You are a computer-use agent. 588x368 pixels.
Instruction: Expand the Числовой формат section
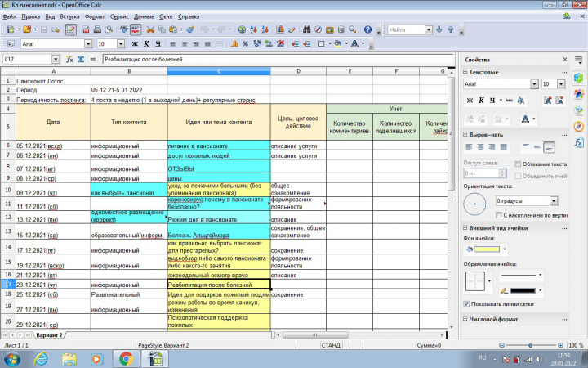[465, 319]
